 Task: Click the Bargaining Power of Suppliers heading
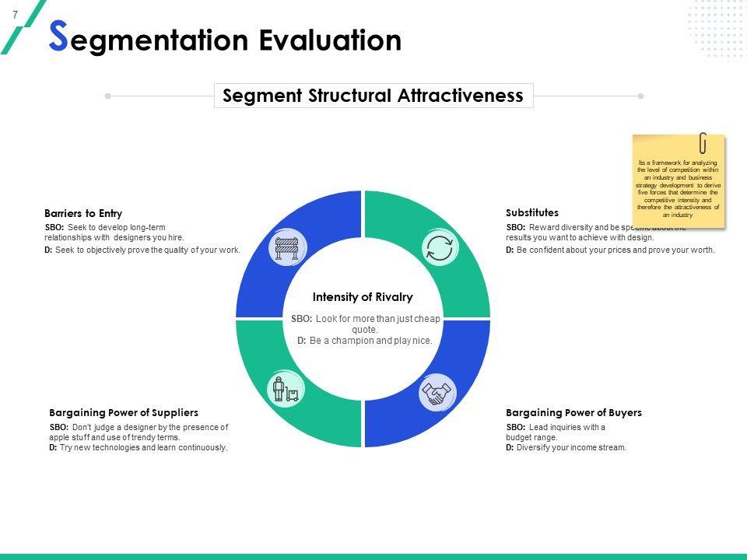(124, 413)
